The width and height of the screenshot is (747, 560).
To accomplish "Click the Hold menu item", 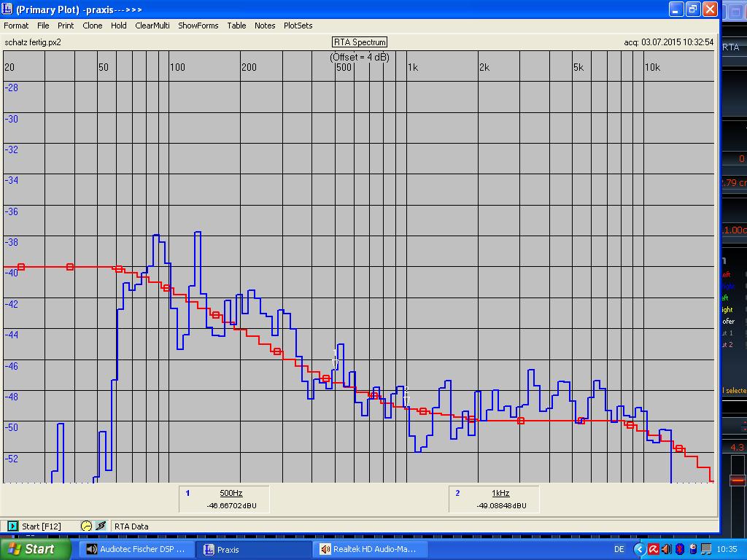I will [x=119, y=26].
